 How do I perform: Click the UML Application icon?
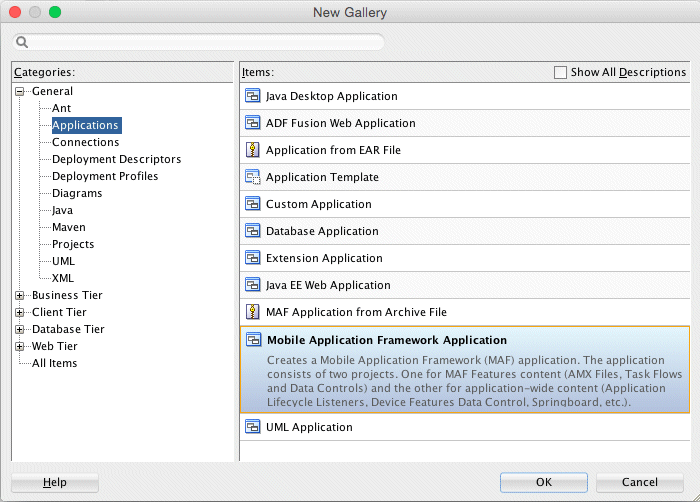coord(253,428)
